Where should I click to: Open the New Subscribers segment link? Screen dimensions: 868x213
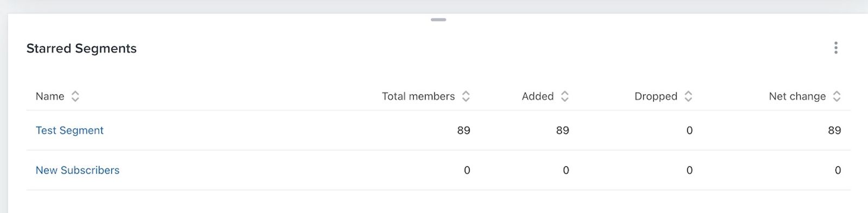pyautogui.click(x=78, y=170)
